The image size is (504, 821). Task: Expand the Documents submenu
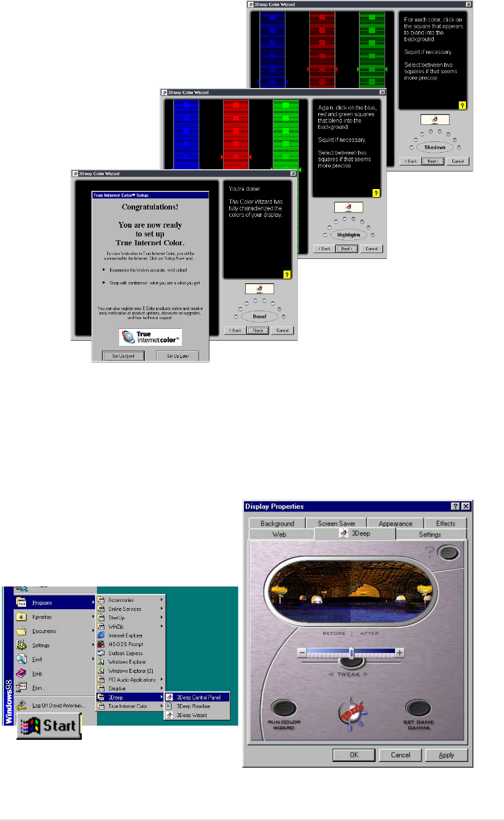point(93,631)
